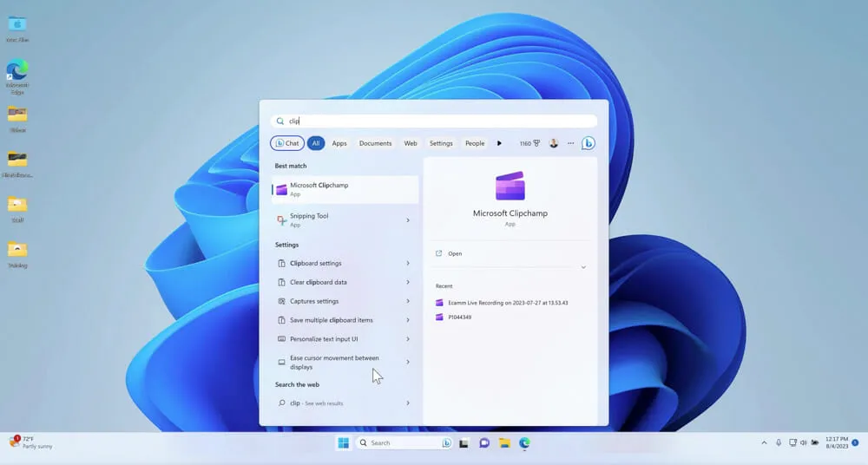This screenshot has width=868, height=465.
Task: Launch the Chat app in taskbar
Action: coord(484,443)
